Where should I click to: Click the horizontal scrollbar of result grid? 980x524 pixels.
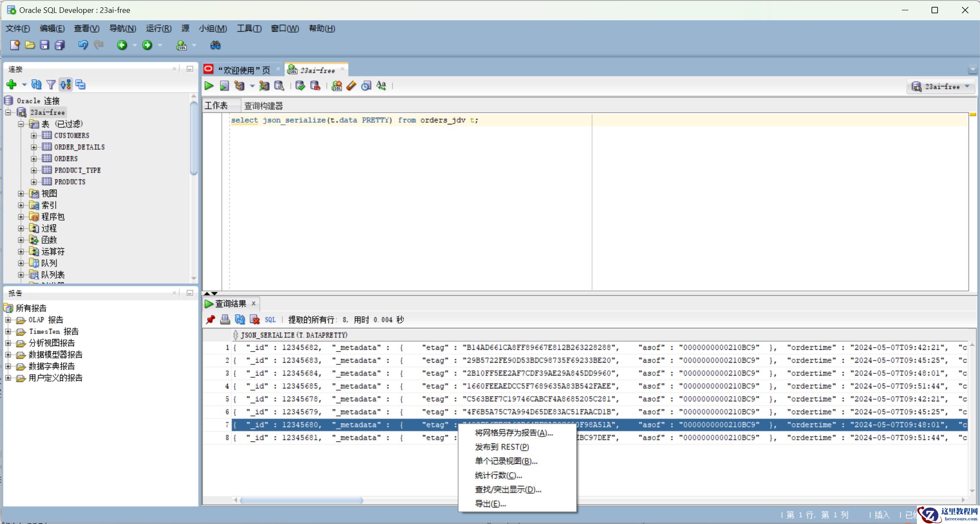coord(301,500)
